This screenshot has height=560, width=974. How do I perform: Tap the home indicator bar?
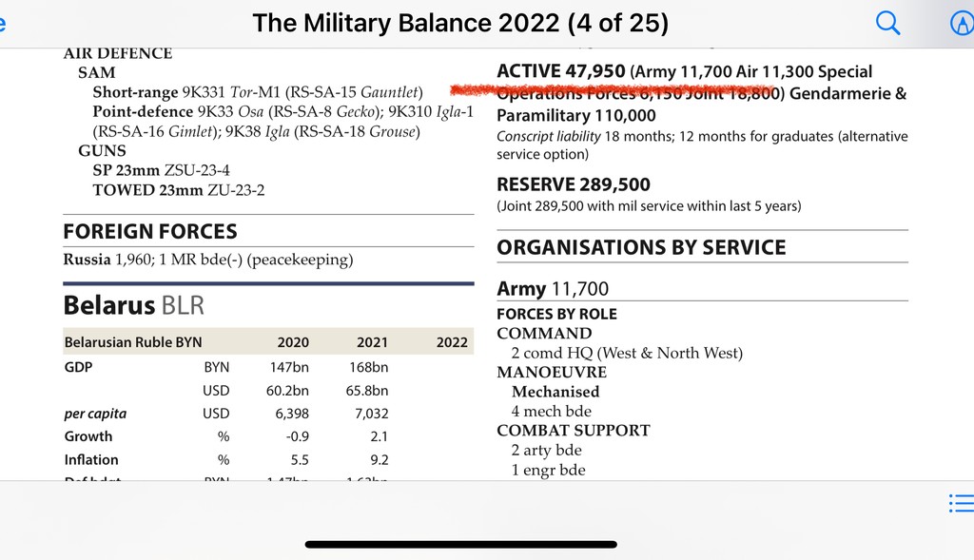(460, 545)
